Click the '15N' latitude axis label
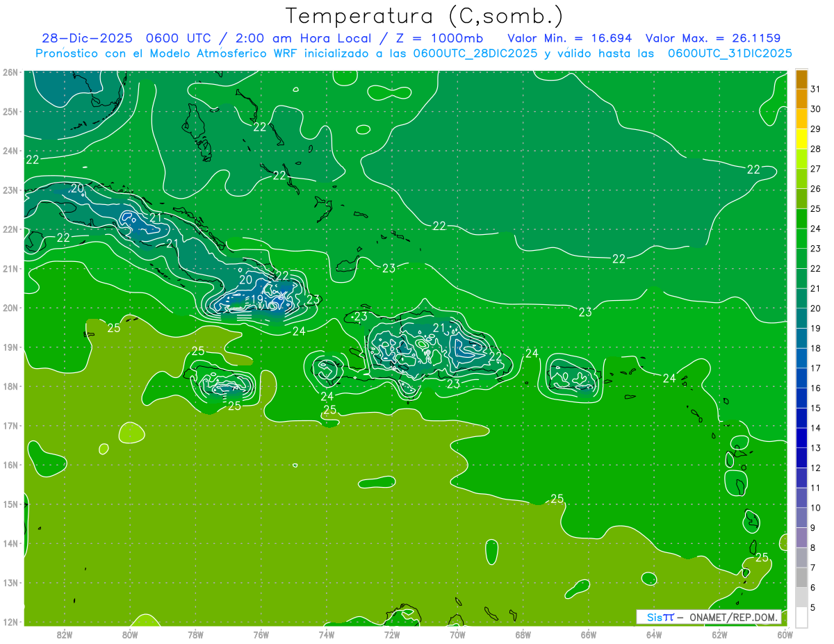Screen dimensions: 834x644 10,504
